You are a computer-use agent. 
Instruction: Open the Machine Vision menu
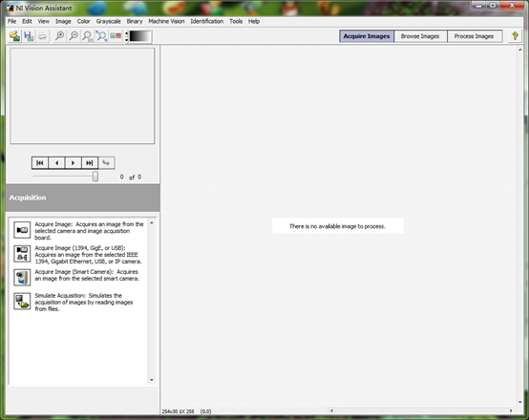tap(166, 21)
